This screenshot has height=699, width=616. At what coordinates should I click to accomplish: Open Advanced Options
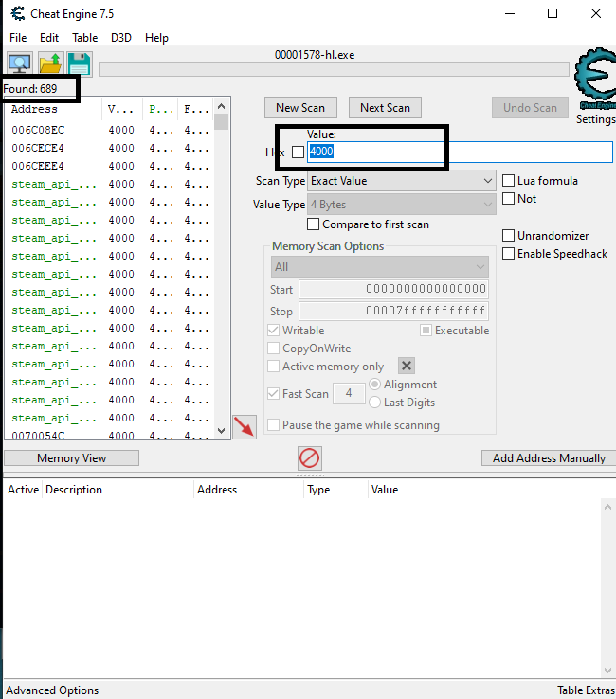point(52,690)
